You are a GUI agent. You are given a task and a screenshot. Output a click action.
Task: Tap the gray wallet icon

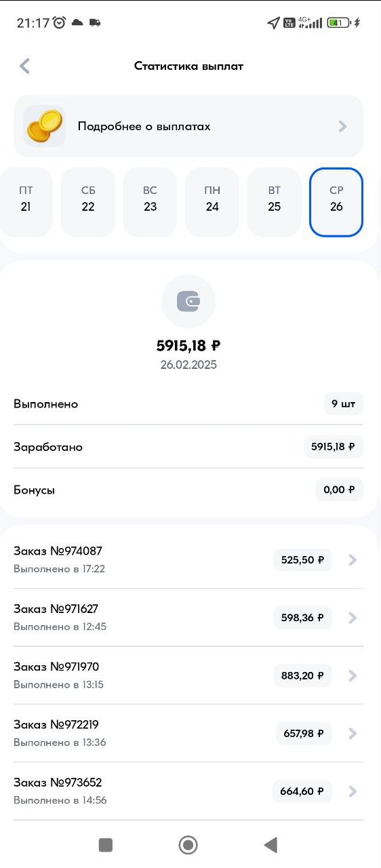[x=188, y=302]
